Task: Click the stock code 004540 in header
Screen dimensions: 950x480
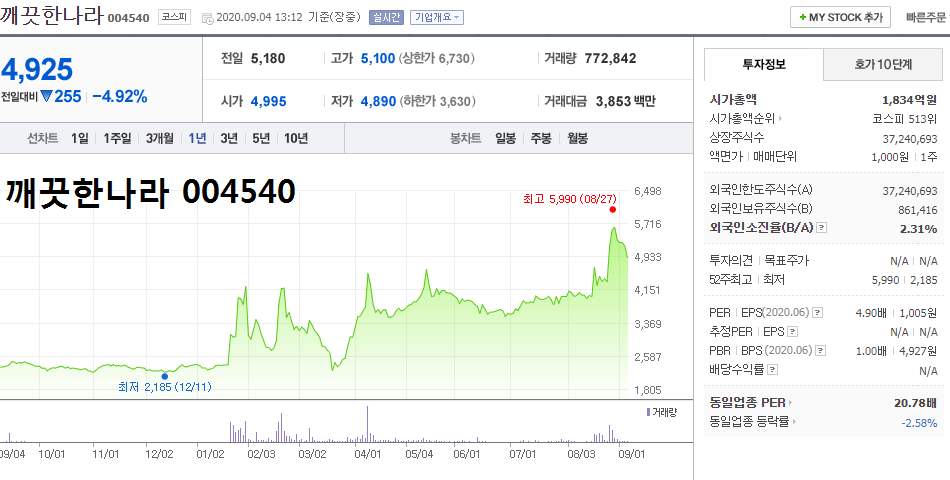Action: [x=128, y=18]
